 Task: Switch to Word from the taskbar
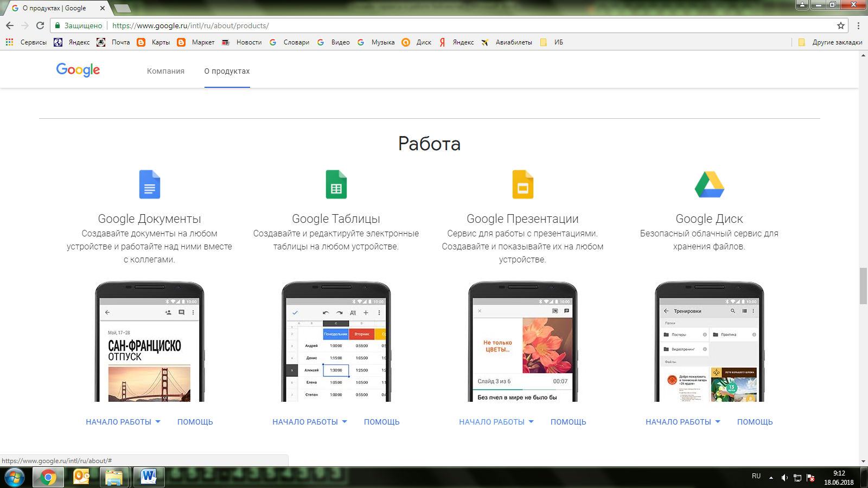[148, 477]
